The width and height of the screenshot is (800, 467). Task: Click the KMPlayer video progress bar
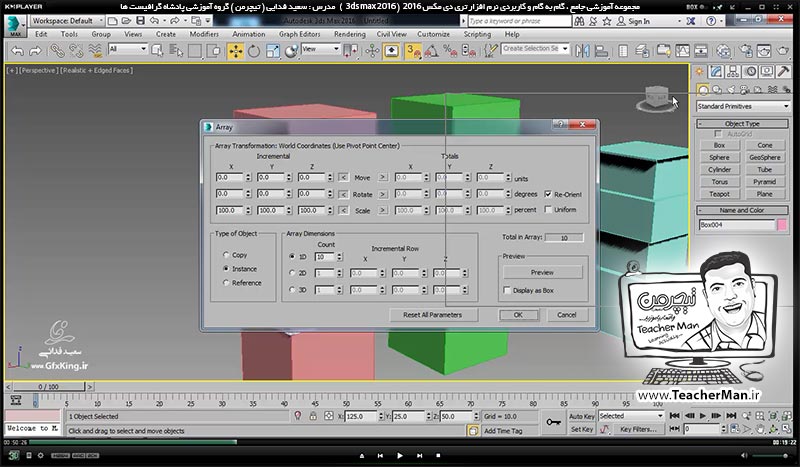click(401, 442)
